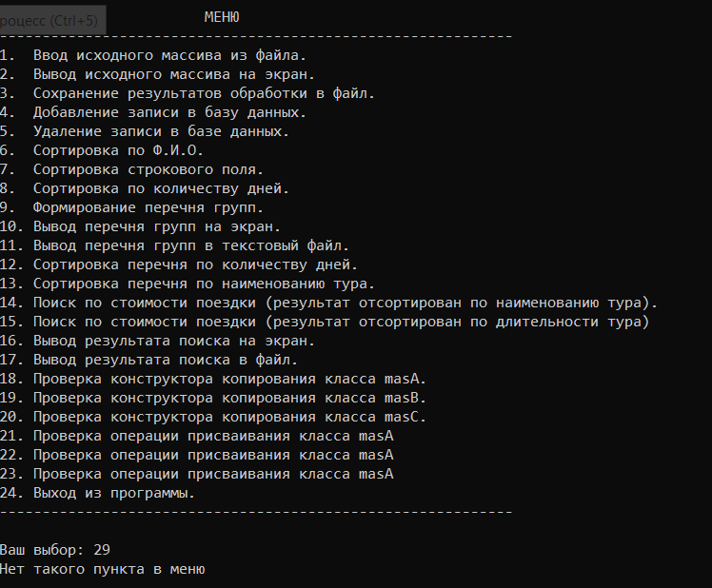Screen dimensions: 712x588
Task: Select item 18 checking copy constructor of masA
Action: 213,379
